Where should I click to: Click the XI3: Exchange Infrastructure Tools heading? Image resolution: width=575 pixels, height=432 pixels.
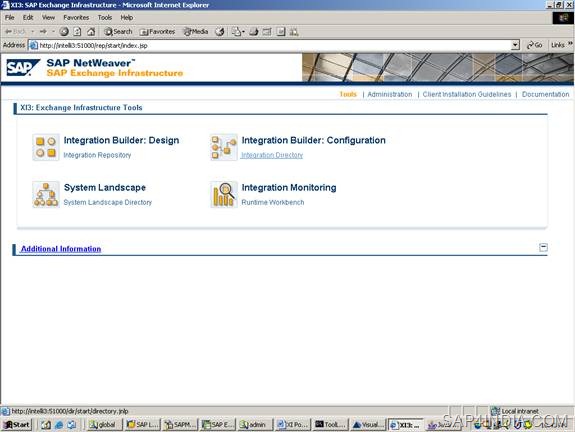[x=81, y=108]
